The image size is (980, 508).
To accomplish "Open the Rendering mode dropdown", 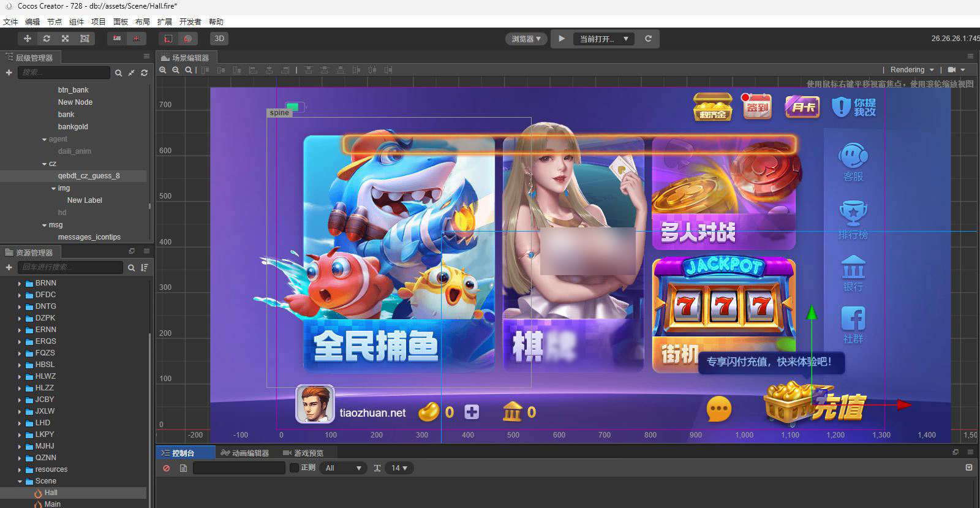I will pos(912,70).
